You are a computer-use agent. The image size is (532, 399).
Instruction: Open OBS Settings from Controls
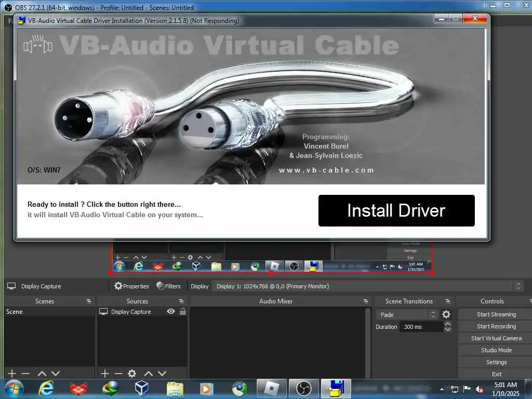point(496,362)
